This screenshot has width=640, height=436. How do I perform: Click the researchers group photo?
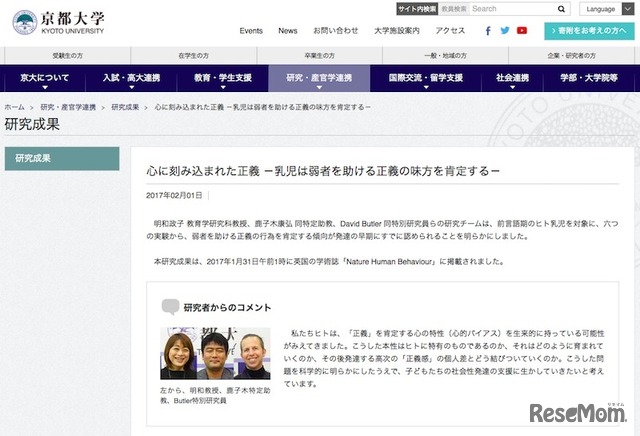tap(215, 354)
